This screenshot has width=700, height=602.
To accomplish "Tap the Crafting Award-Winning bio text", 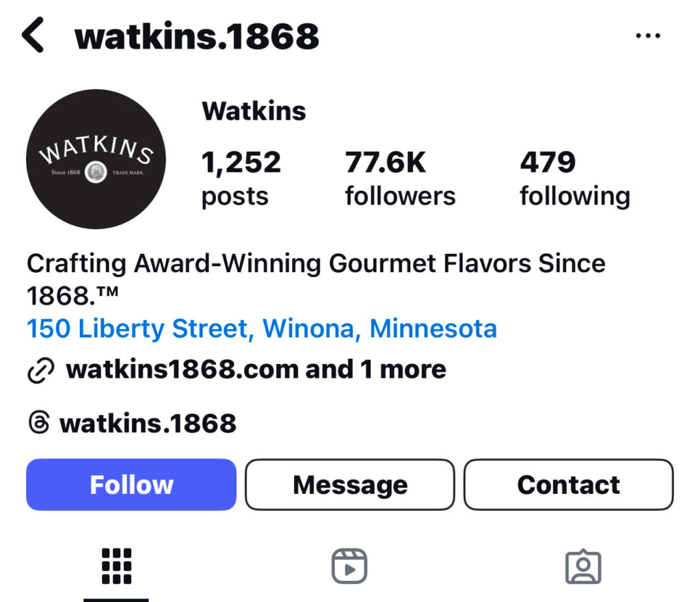I will pos(316,279).
